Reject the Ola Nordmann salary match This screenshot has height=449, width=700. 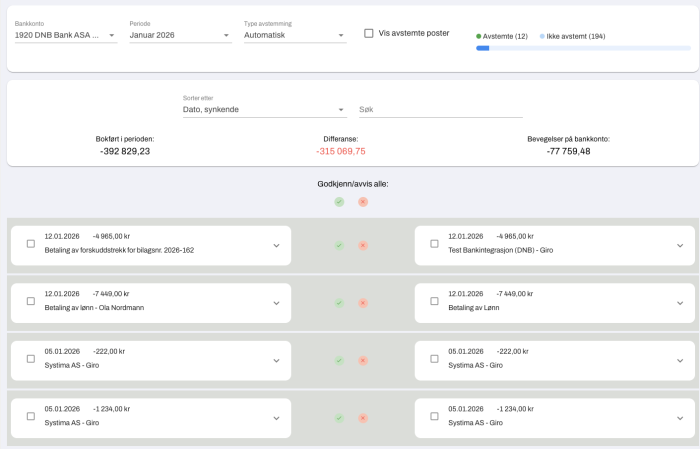point(363,303)
